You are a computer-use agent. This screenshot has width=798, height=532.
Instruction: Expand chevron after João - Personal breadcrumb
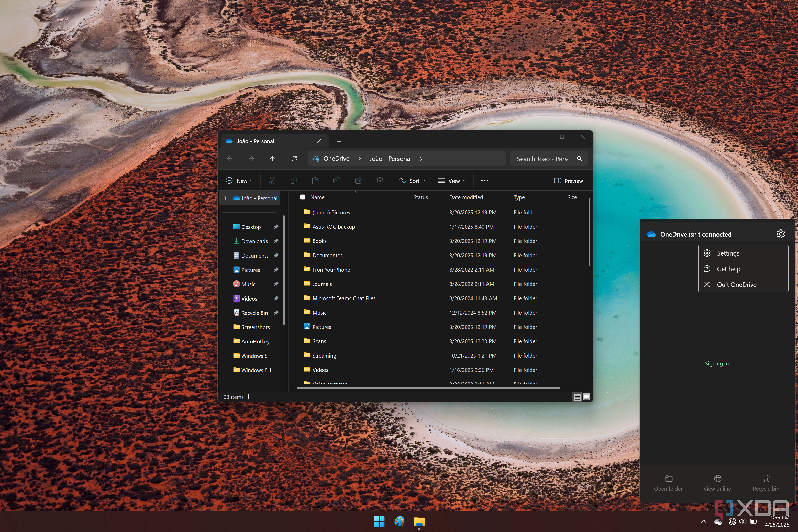coord(421,159)
